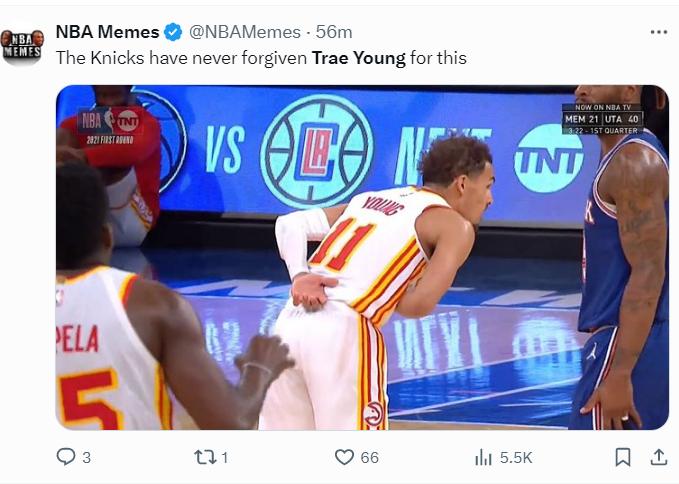Click the reply count of 3
This screenshot has width=679, height=484.
tap(86, 458)
